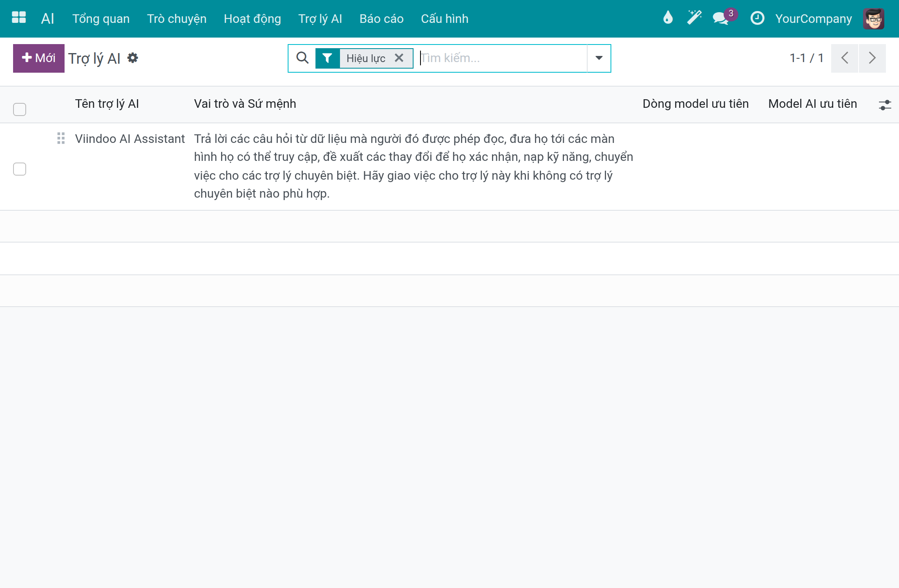Open the apps grid home menu
The width and height of the screenshot is (899, 588).
(x=19, y=18)
